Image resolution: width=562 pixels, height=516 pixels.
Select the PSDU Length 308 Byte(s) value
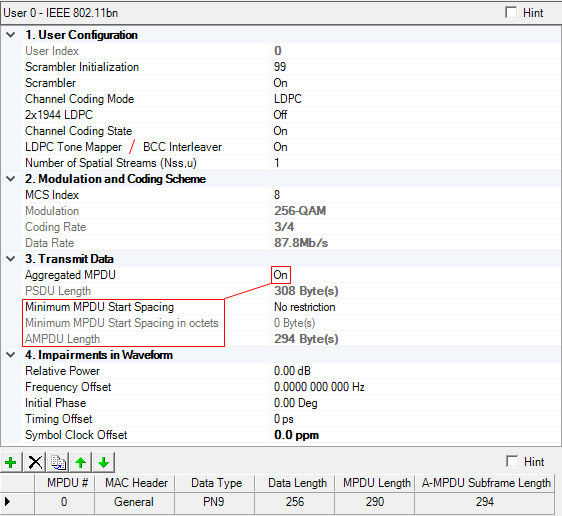pos(306,291)
